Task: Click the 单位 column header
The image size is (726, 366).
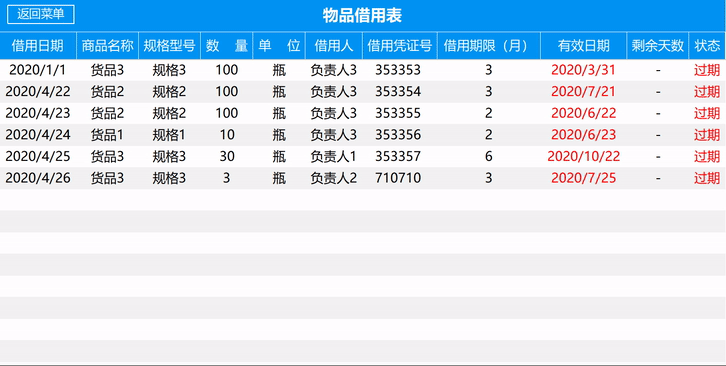Action: pyautogui.click(x=279, y=45)
